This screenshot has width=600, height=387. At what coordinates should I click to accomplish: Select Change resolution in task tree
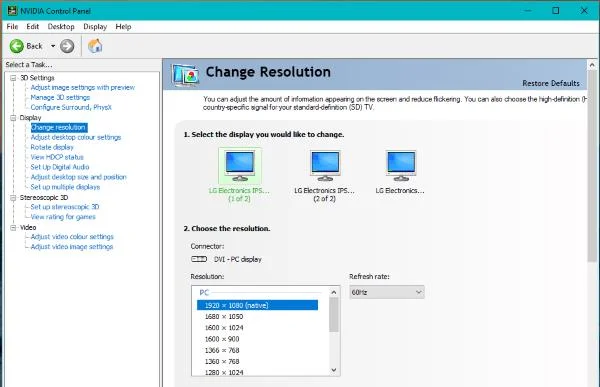59,127
